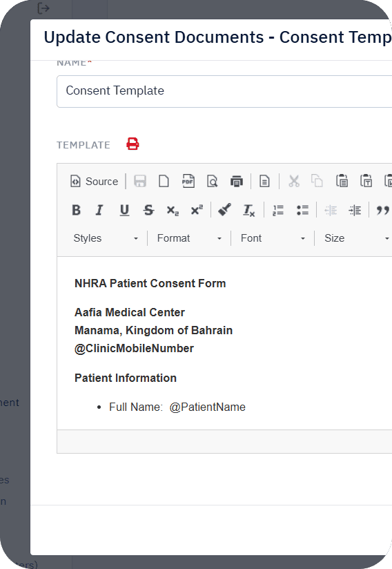Toggle Italic formatting
392x569 pixels.
tap(99, 210)
